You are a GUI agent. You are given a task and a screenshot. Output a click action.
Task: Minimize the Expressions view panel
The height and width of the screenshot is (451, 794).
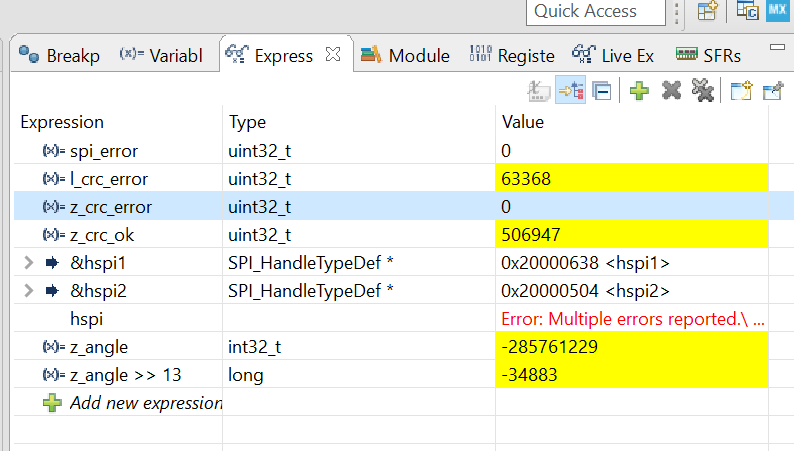coord(777,47)
